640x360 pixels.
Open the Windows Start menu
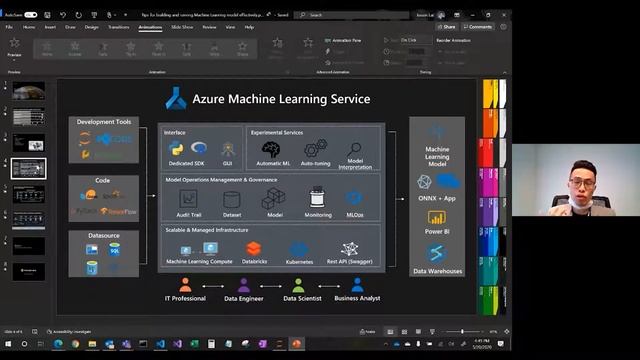click(8, 344)
